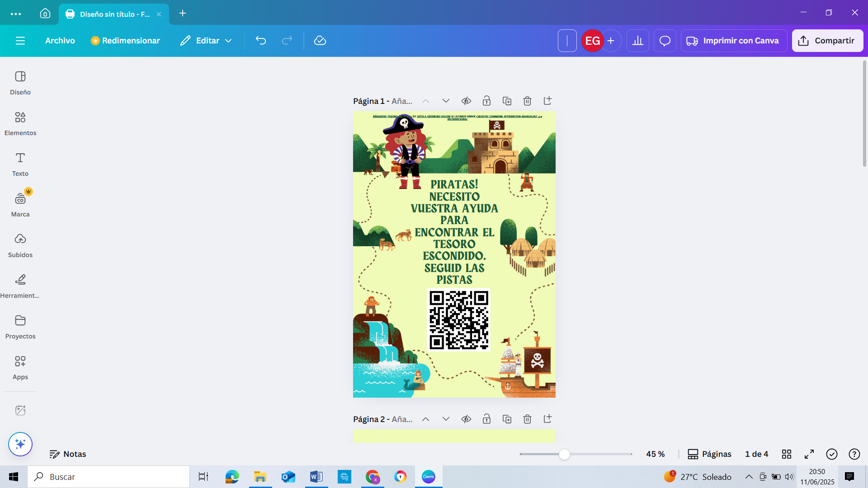Click Imprimir con Canva

pyautogui.click(x=733, y=40)
